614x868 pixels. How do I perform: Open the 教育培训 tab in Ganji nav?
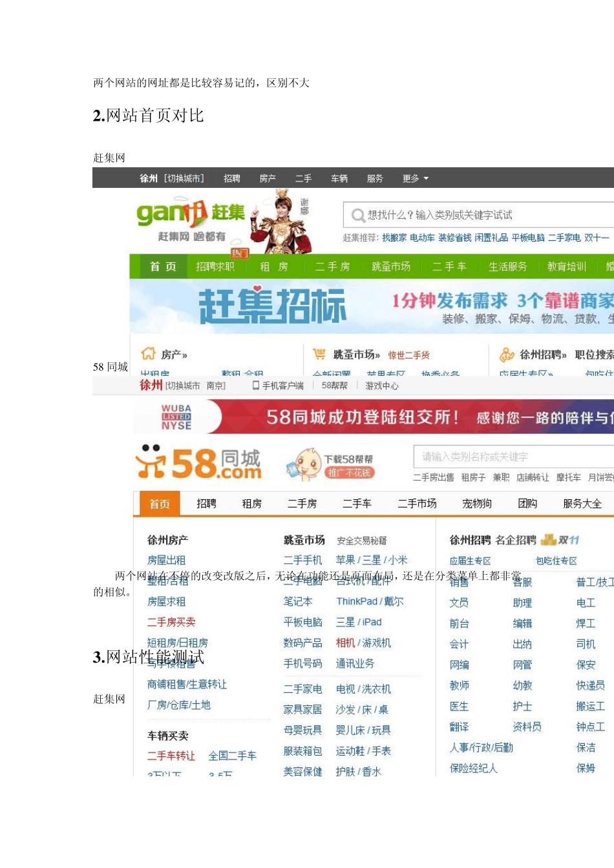566,266
